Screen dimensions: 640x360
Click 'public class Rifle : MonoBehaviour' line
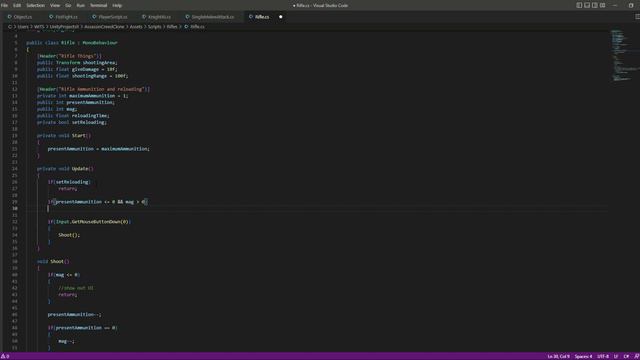[72, 42]
